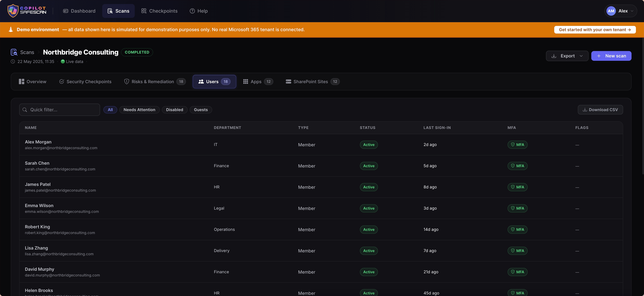
Task: Click the magnifier icon in Quick filter
Action: (x=25, y=110)
